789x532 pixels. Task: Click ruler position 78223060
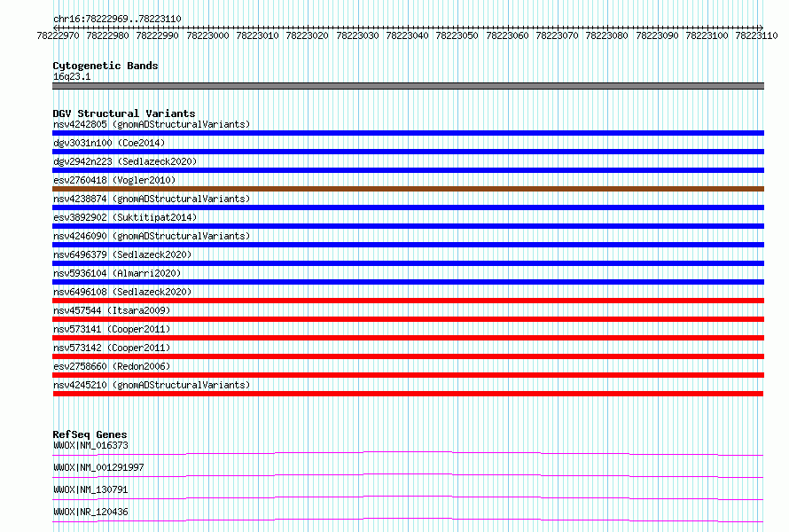coord(507,35)
